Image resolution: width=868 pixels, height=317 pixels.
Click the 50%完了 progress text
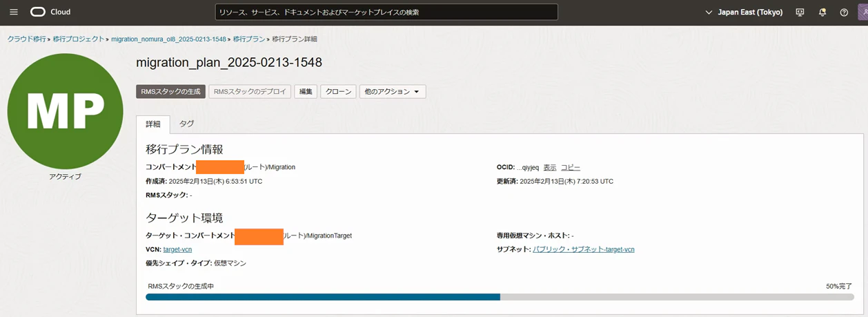tap(839, 286)
